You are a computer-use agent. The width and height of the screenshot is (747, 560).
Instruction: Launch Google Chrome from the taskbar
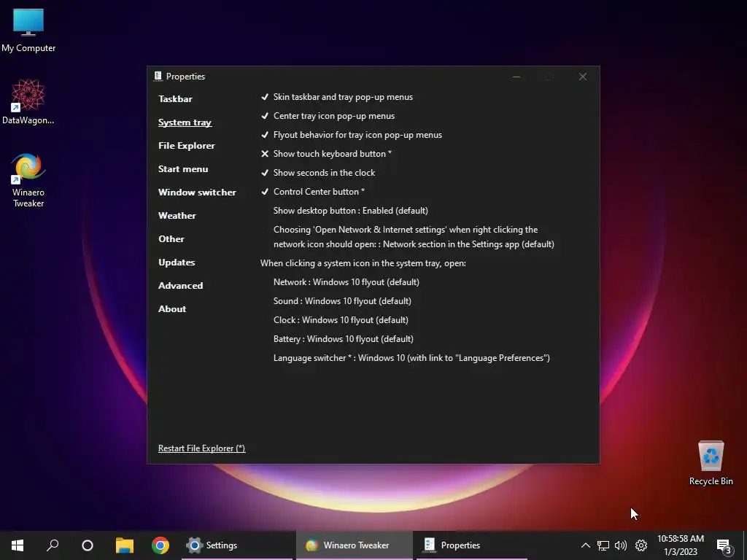pyautogui.click(x=160, y=545)
